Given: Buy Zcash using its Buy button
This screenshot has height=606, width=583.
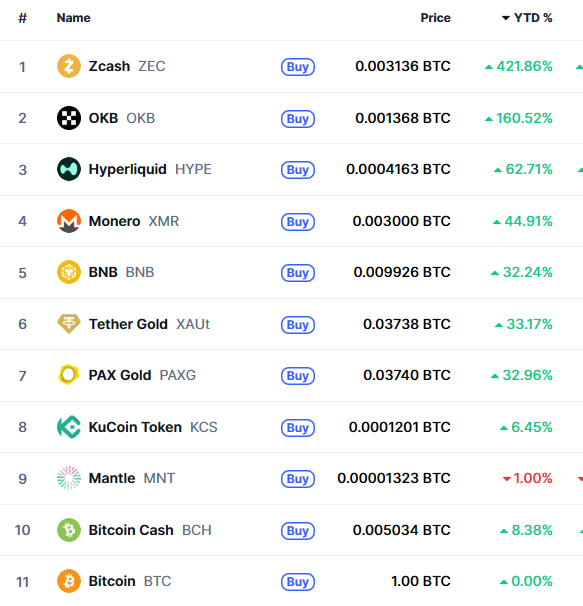Looking at the screenshot, I should [x=298, y=67].
